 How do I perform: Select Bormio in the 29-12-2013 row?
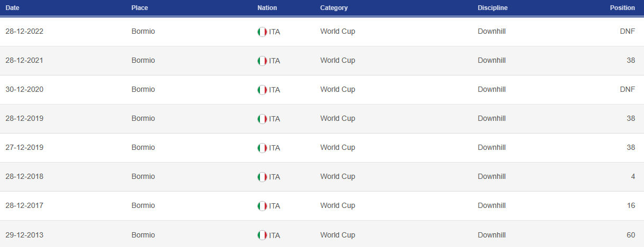click(x=143, y=235)
